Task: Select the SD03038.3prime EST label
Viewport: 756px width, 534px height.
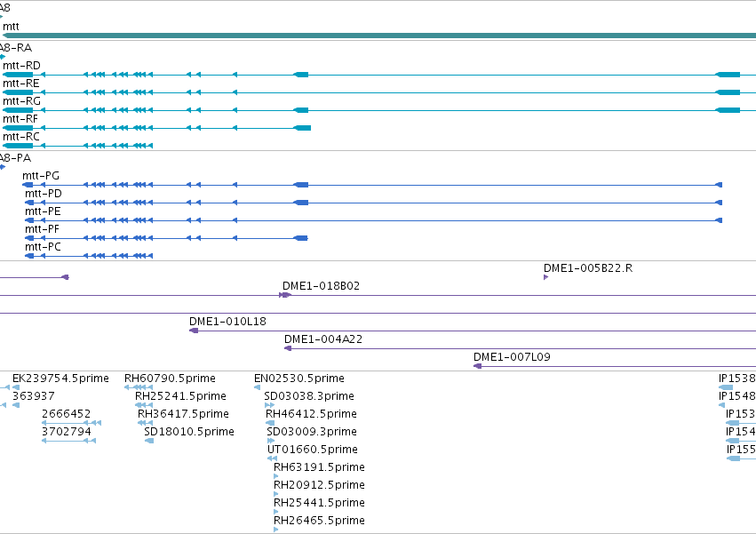Action: click(x=309, y=396)
